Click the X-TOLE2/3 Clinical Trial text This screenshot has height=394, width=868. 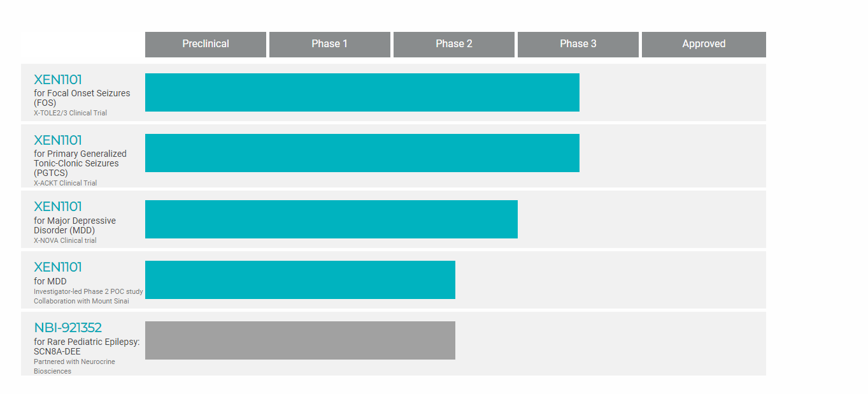point(70,113)
